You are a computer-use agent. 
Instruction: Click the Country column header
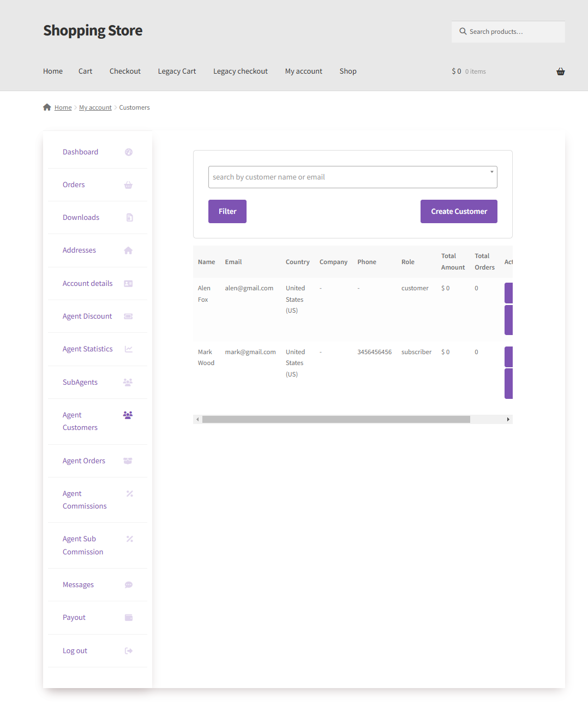coord(298,262)
